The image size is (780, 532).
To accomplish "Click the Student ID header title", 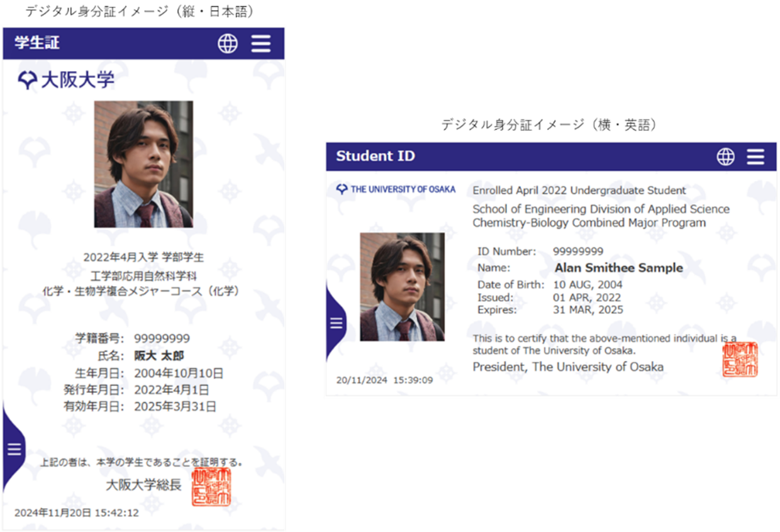I will coord(376,156).
